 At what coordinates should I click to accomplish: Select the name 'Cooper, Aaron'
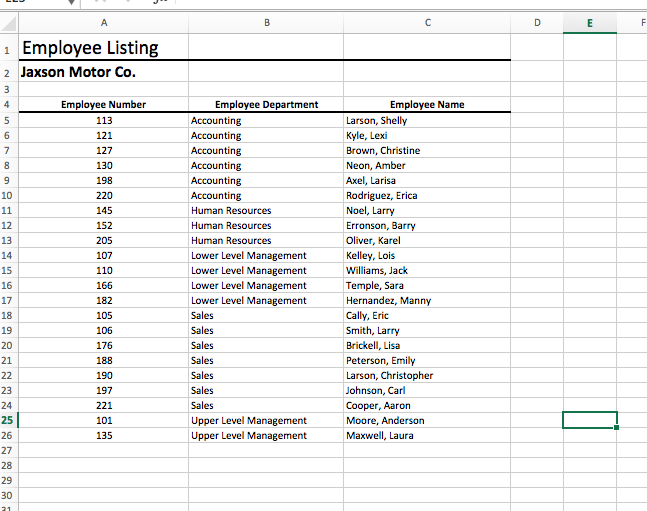pos(378,405)
